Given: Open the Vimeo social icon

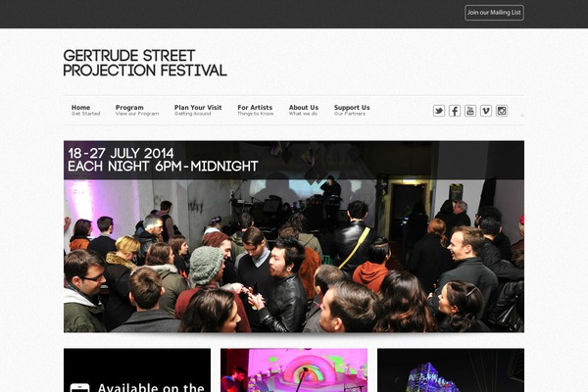Looking at the screenshot, I should click(486, 111).
